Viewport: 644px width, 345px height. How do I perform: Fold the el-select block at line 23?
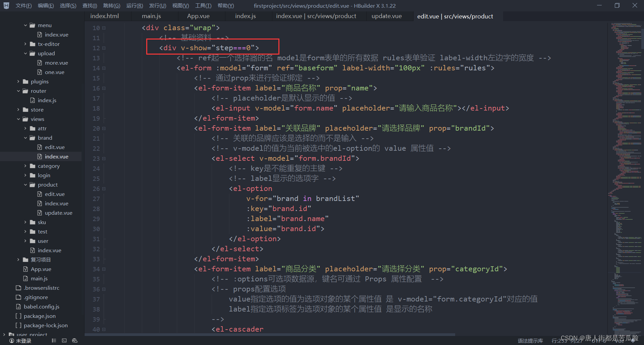tap(104, 158)
